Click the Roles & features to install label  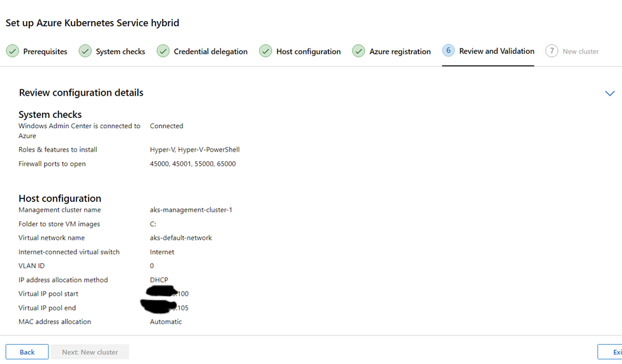[x=58, y=149]
